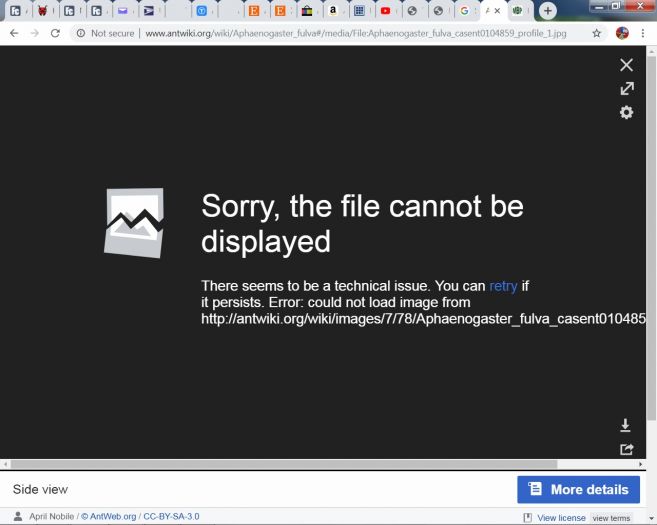Screen dimensions: 657x525
Task: Open a new browser tab
Action: coord(547,11)
